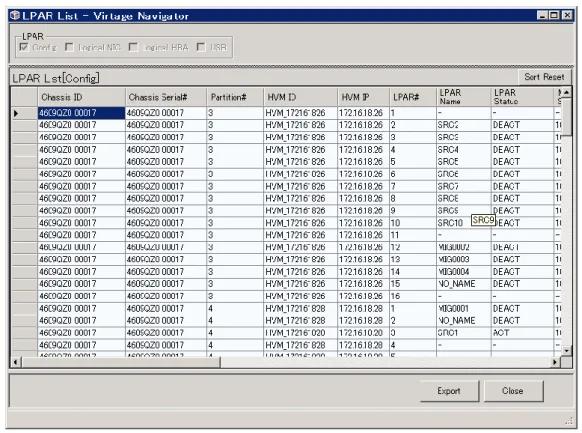Maximize the LPAR List window

click(554, 15)
